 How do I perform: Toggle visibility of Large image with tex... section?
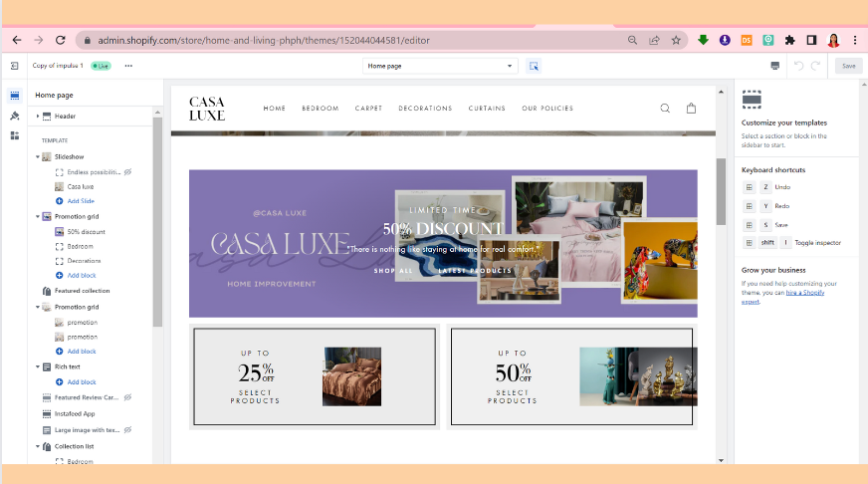point(127,430)
